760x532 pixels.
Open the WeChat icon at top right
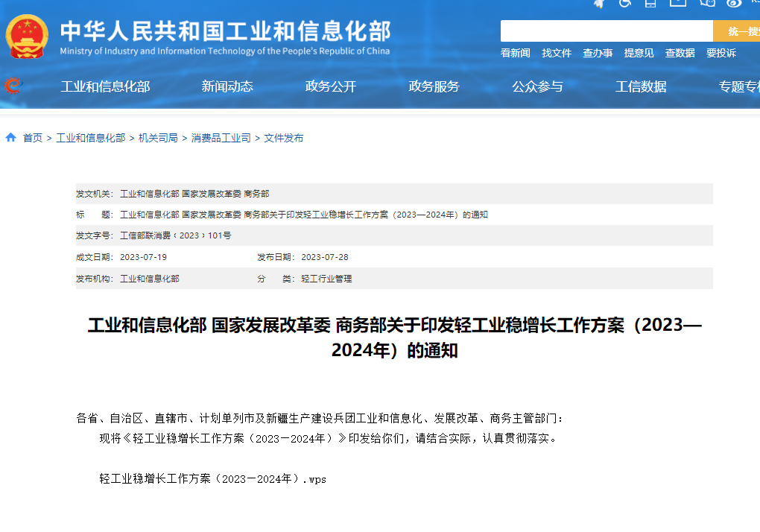pos(707,3)
